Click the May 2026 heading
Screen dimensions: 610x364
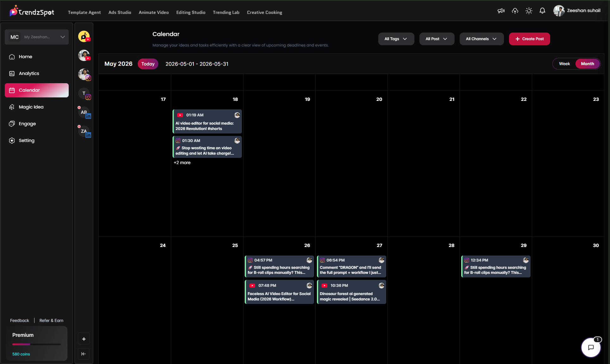click(118, 64)
